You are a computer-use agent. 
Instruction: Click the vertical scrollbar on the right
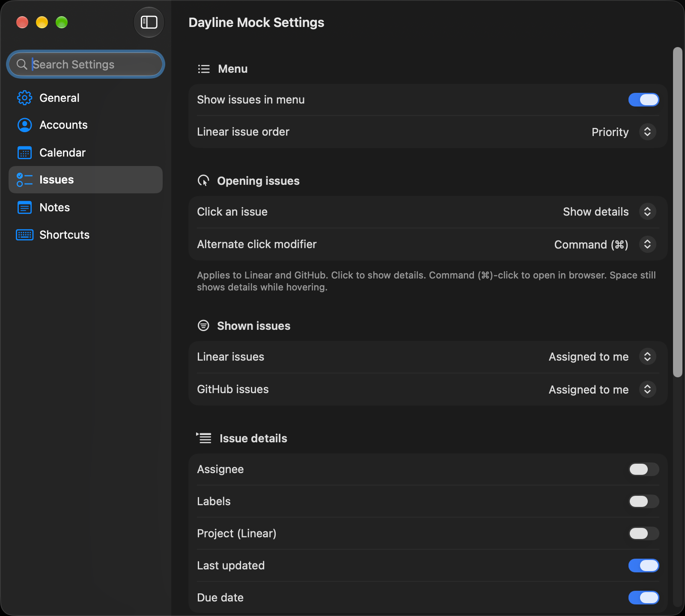(x=677, y=212)
